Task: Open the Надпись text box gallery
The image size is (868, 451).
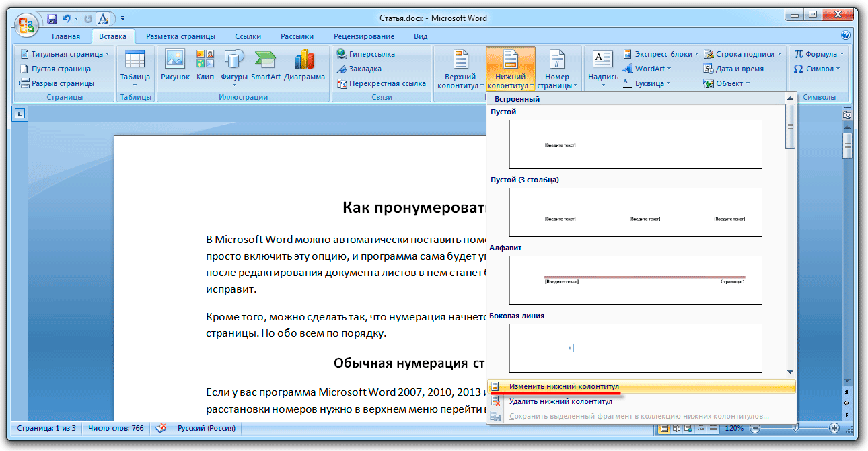Action: tap(603, 69)
